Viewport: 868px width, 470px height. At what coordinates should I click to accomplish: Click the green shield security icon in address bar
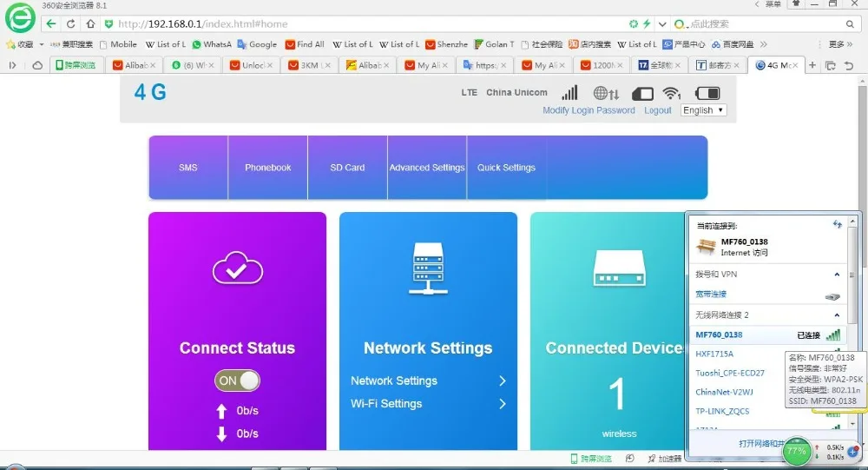click(x=108, y=23)
